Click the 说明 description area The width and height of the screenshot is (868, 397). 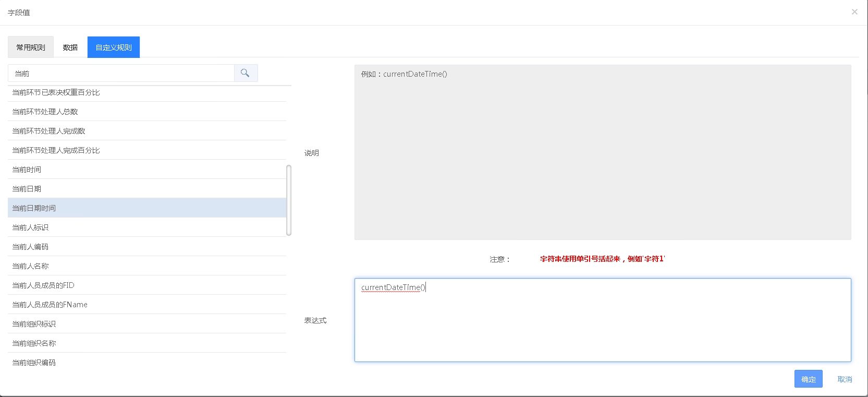point(602,152)
